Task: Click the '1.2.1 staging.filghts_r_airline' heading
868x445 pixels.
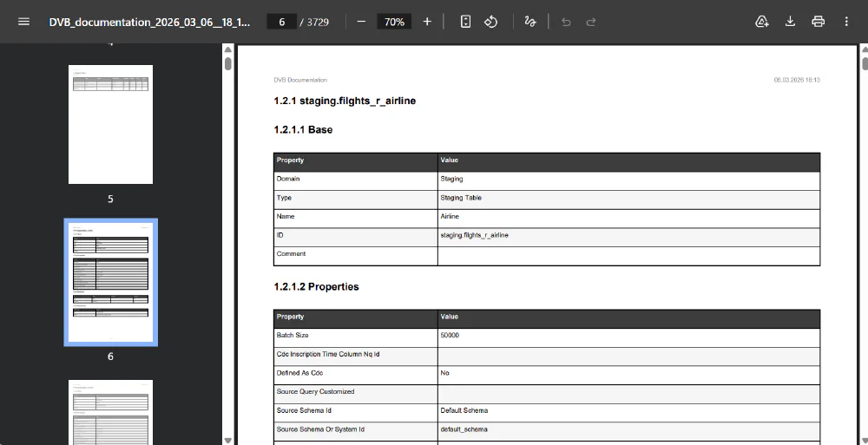Action: click(x=345, y=101)
